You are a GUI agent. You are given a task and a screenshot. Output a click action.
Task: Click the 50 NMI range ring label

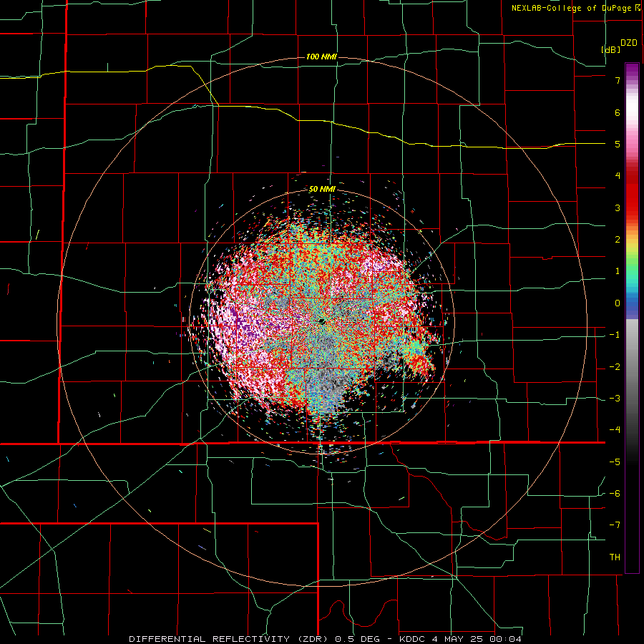click(321, 190)
